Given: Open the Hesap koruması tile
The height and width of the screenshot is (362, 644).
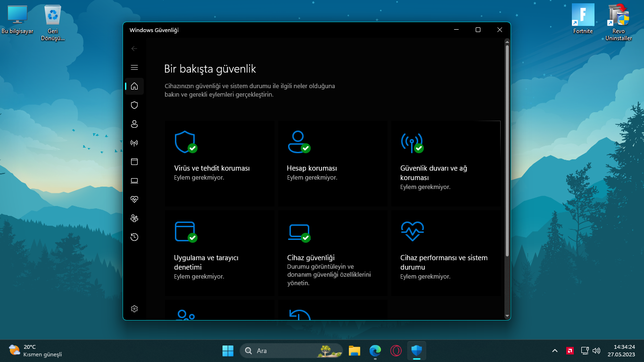Looking at the screenshot, I should click(x=332, y=163).
